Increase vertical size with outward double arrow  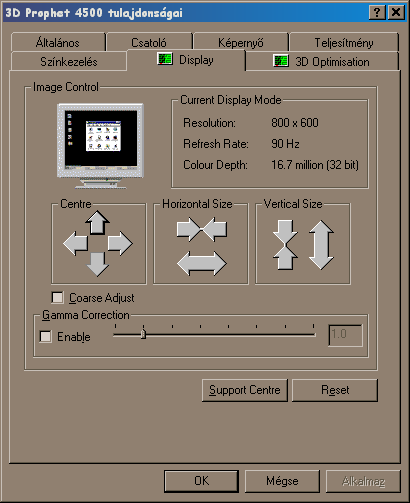coord(321,245)
